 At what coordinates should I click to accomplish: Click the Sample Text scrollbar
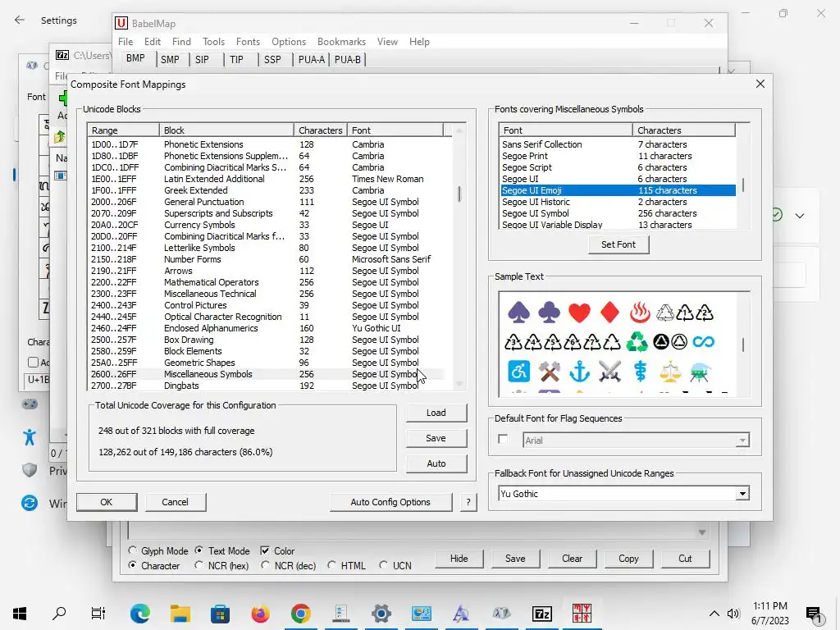point(742,344)
